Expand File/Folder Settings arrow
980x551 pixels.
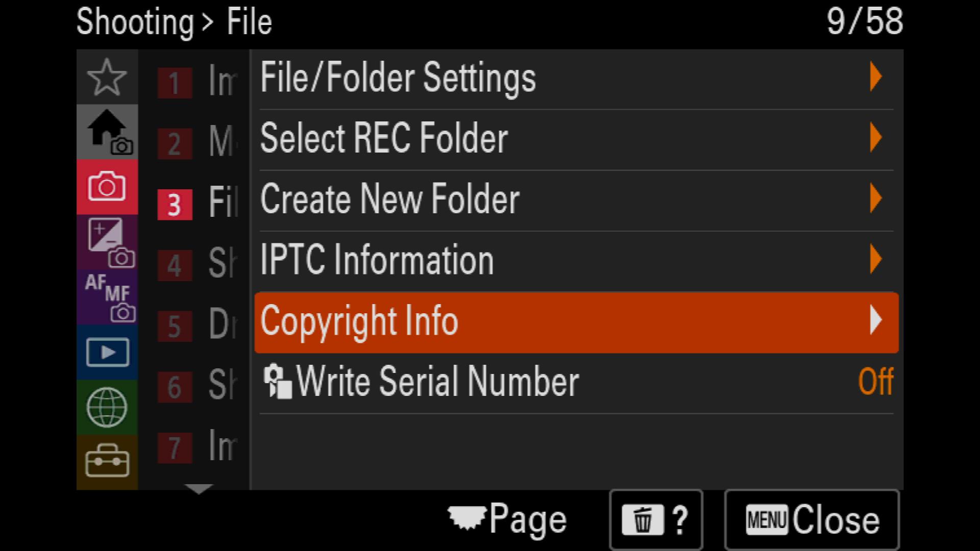pos(875,77)
